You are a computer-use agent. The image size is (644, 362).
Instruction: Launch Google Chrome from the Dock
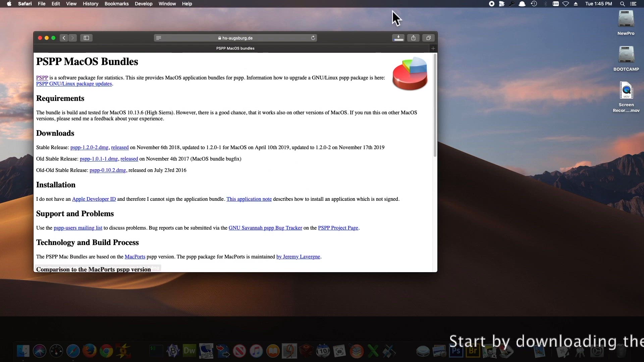coord(106,351)
